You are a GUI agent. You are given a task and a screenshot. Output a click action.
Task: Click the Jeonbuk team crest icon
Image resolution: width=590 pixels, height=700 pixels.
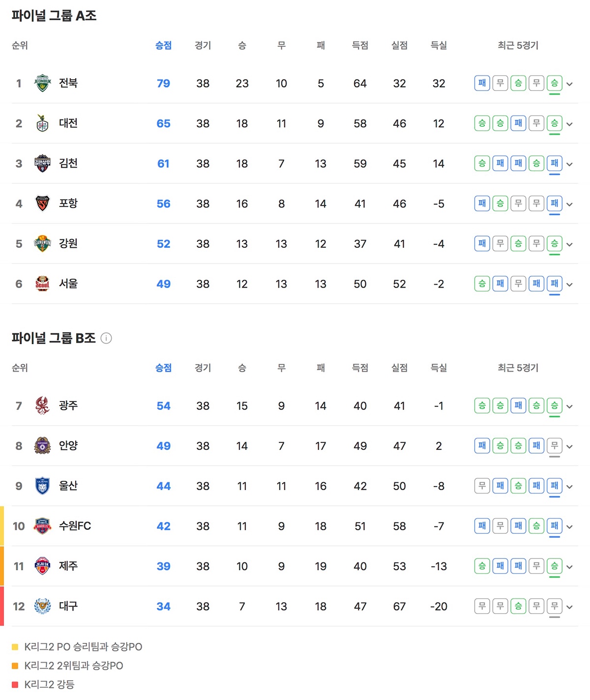click(42, 83)
